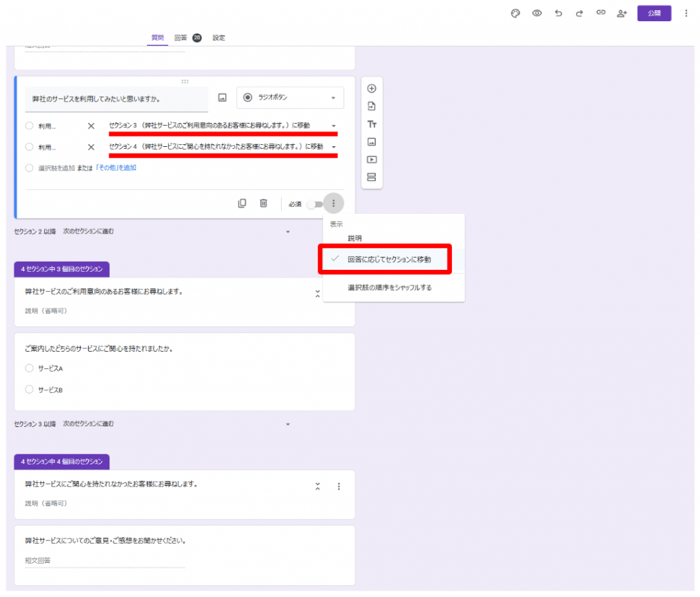Open the theme customization palette icon
This screenshot has height=597, width=700.
515,13
